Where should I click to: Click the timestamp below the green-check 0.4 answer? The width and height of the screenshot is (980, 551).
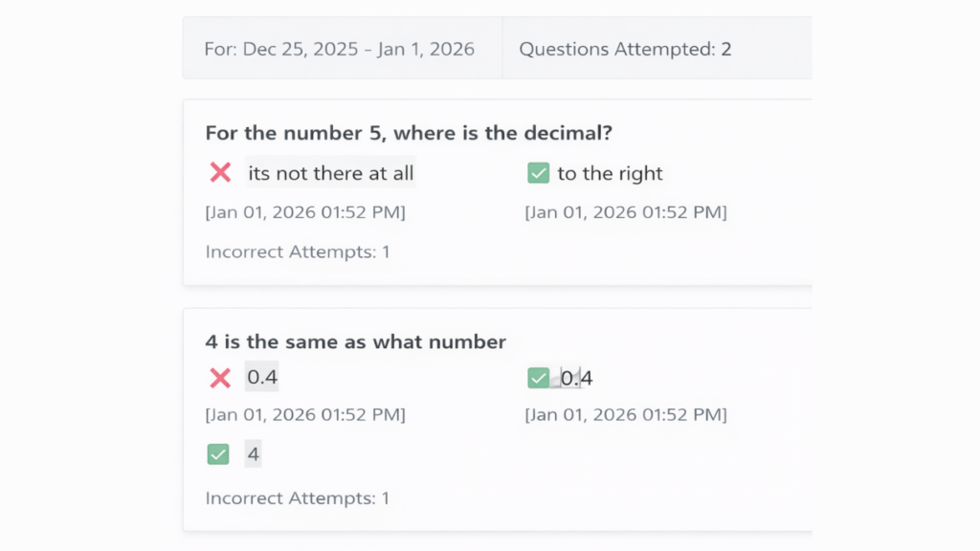pos(625,415)
